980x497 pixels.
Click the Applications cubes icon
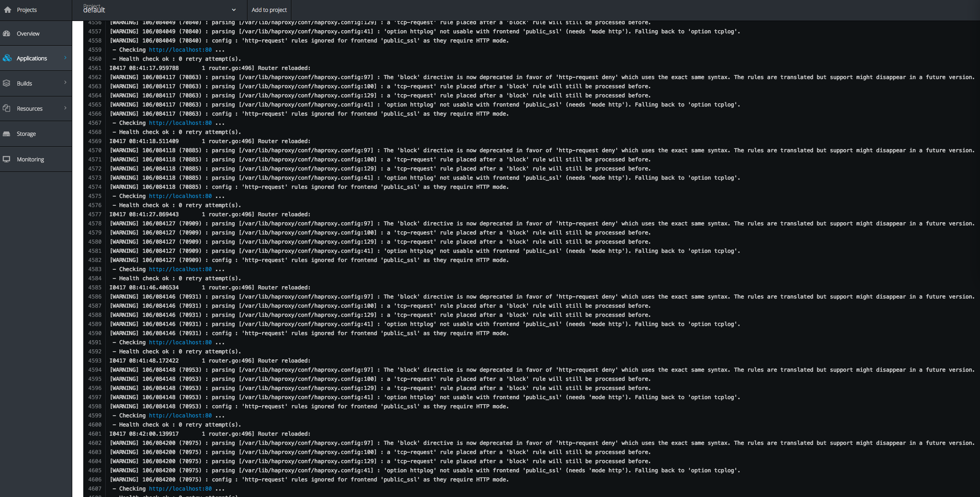(x=7, y=58)
